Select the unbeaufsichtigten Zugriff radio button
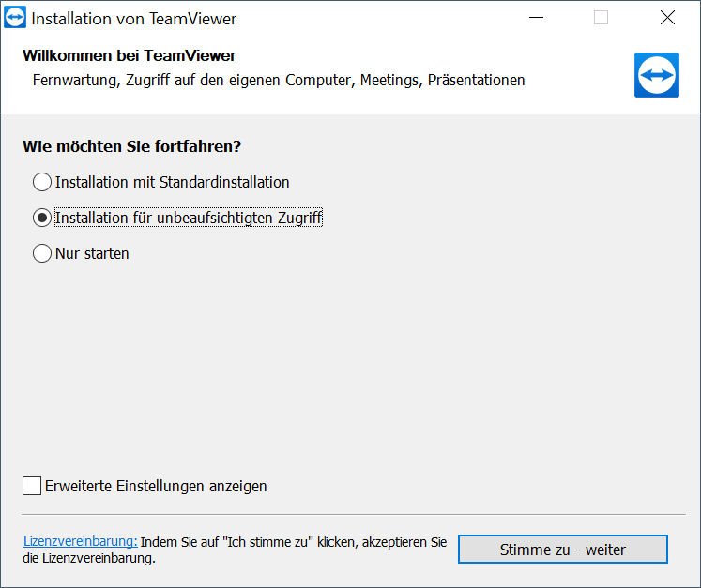This screenshot has height=588, width=701. pos(42,219)
